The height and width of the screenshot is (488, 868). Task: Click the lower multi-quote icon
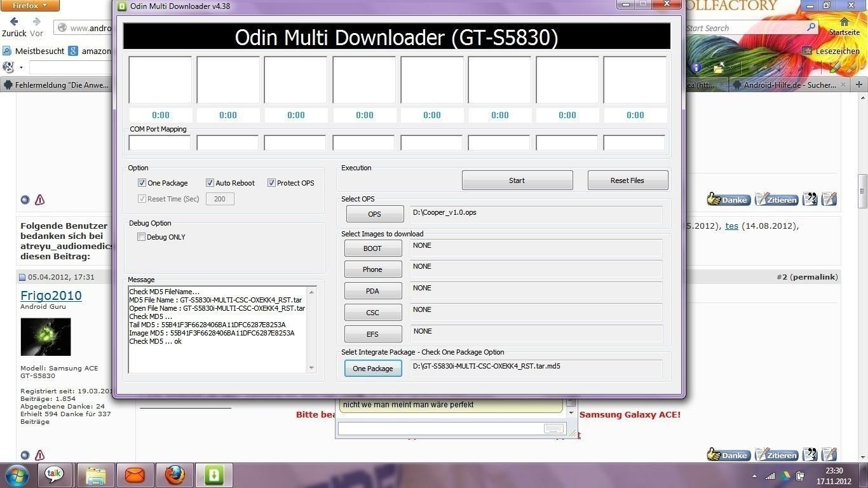(810, 454)
